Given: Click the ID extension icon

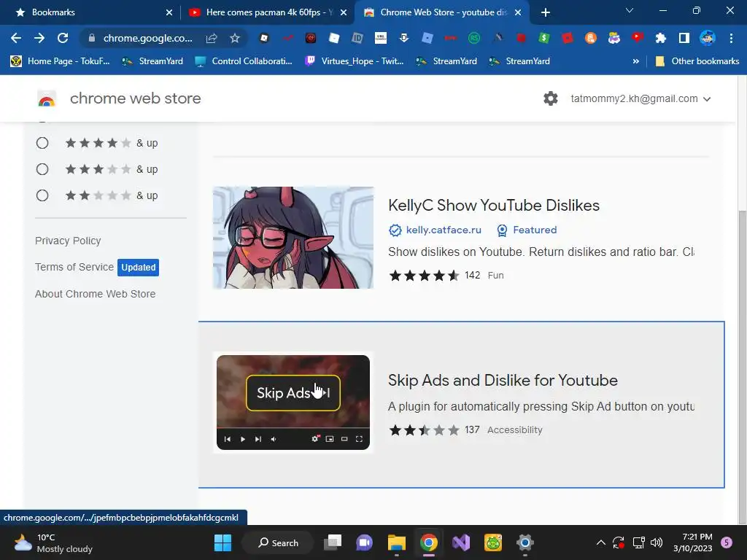Looking at the screenshot, I should (357, 38).
